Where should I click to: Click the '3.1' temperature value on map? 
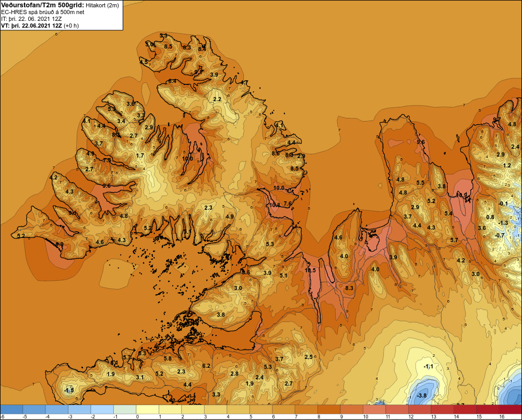140,377
